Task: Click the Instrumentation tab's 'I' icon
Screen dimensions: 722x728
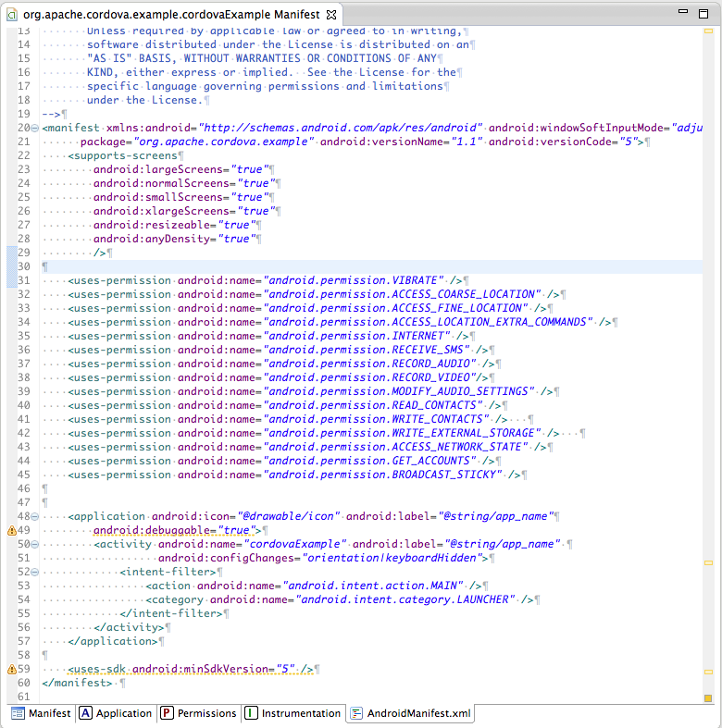Action: [x=251, y=713]
